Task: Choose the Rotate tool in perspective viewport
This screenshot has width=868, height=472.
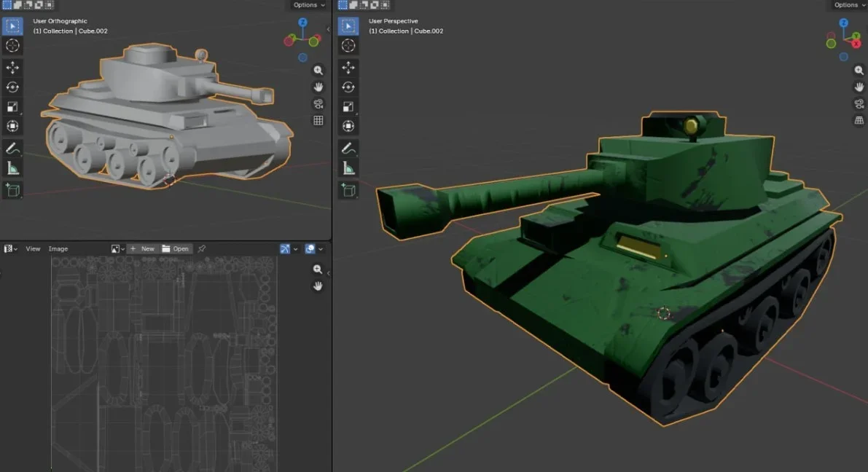Action: [x=348, y=87]
